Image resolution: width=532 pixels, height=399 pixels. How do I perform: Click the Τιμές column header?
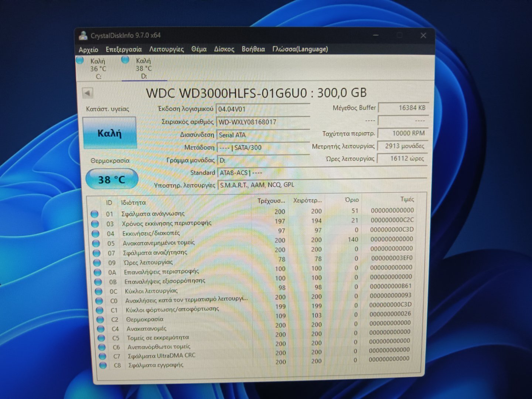tap(407, 199)
